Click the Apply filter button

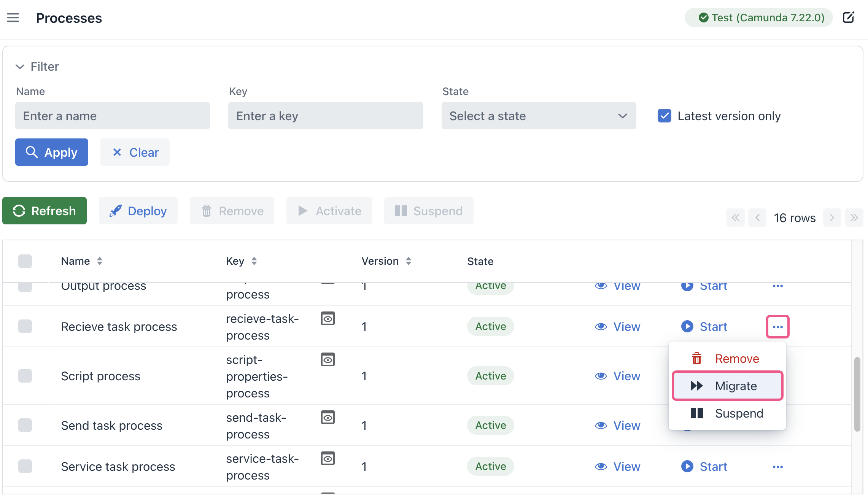52,152
